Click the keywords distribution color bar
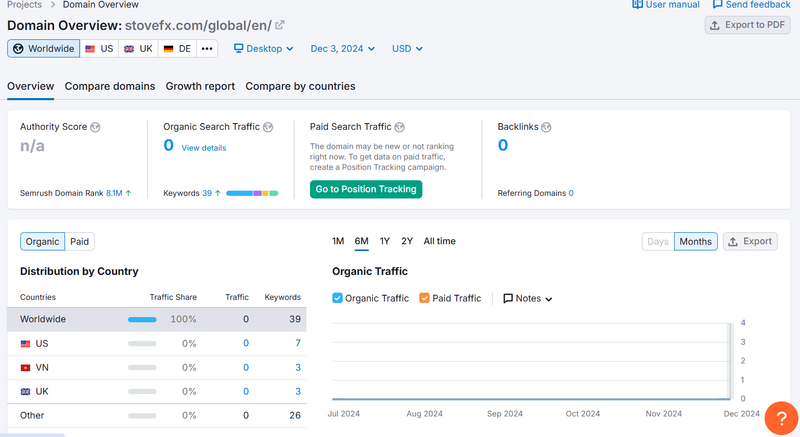The width and height of the screenshot is (800, 437). coord(252,193)
